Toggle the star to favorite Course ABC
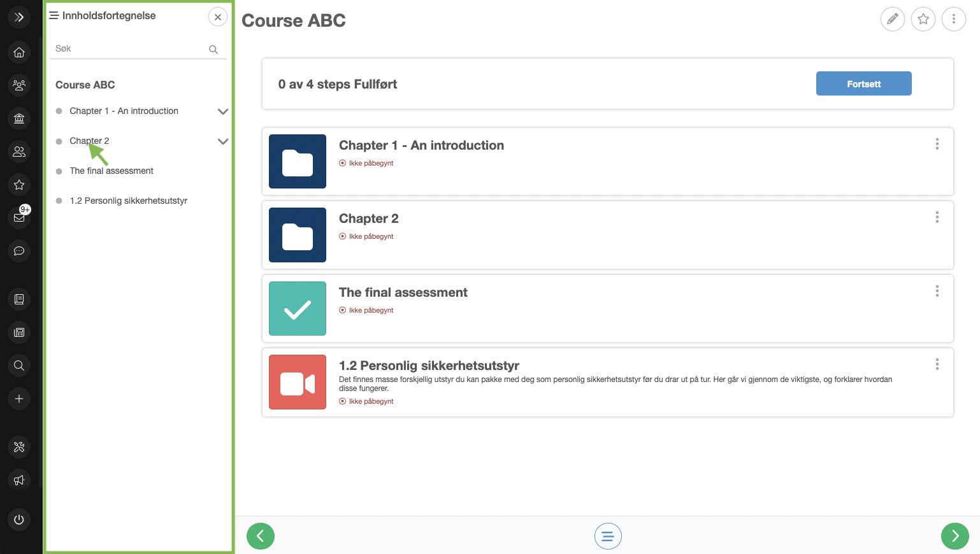The image size is (980, 554). (x=923, y=19)
